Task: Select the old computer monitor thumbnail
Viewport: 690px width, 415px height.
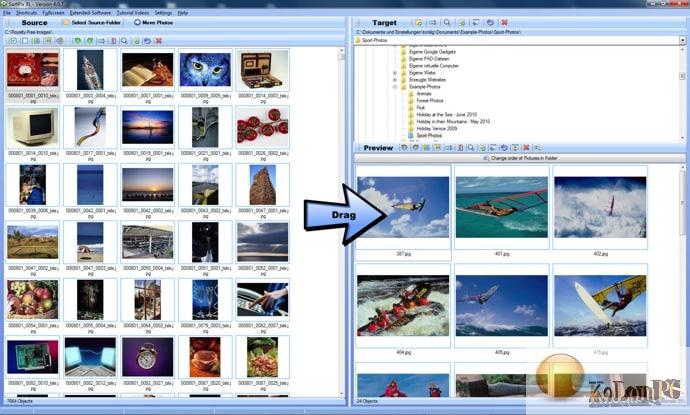Action: pos(33,126)
